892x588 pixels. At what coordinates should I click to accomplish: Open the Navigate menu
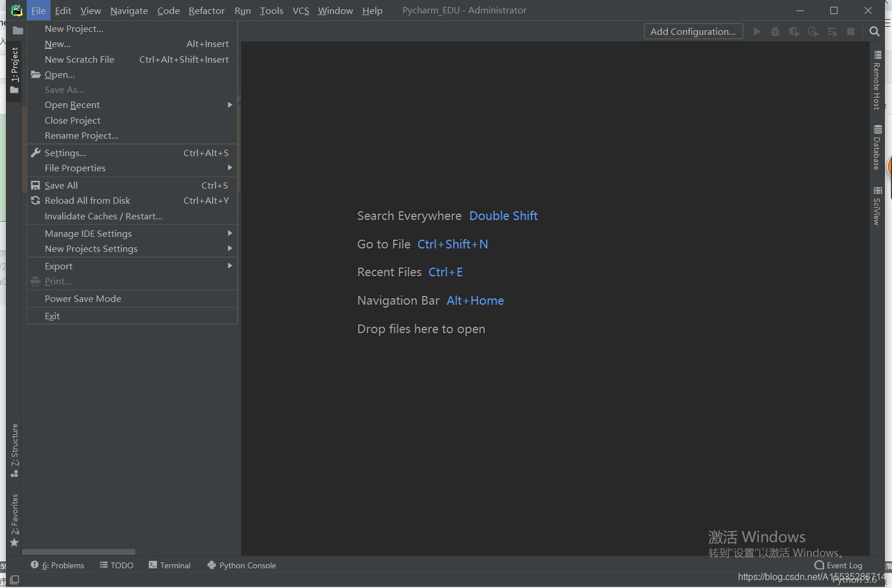(x=129, y=10)
